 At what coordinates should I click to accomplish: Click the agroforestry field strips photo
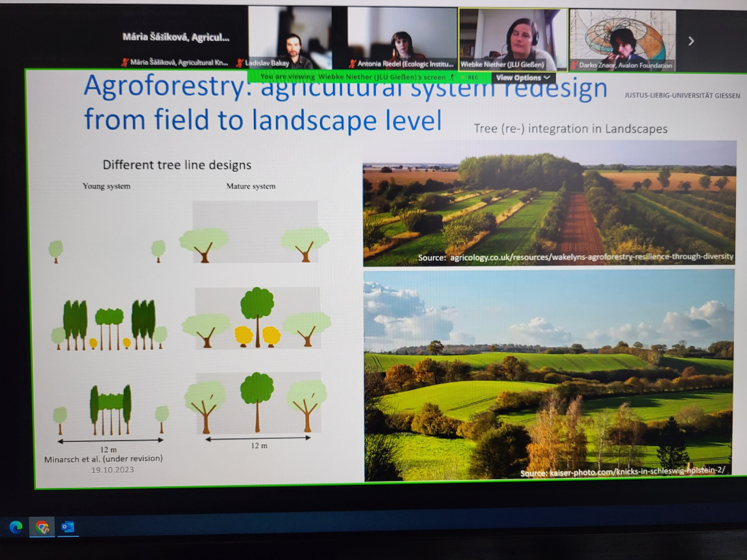[x=549, y=203]
